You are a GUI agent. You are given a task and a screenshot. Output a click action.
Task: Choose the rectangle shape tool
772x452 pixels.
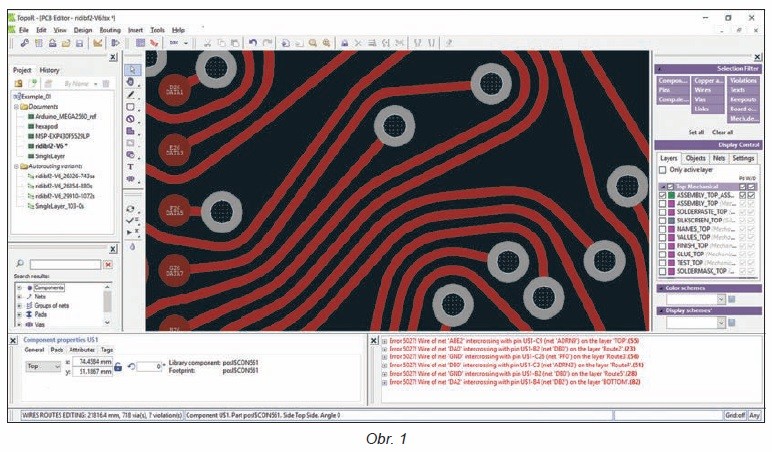(x=130, y=106)
